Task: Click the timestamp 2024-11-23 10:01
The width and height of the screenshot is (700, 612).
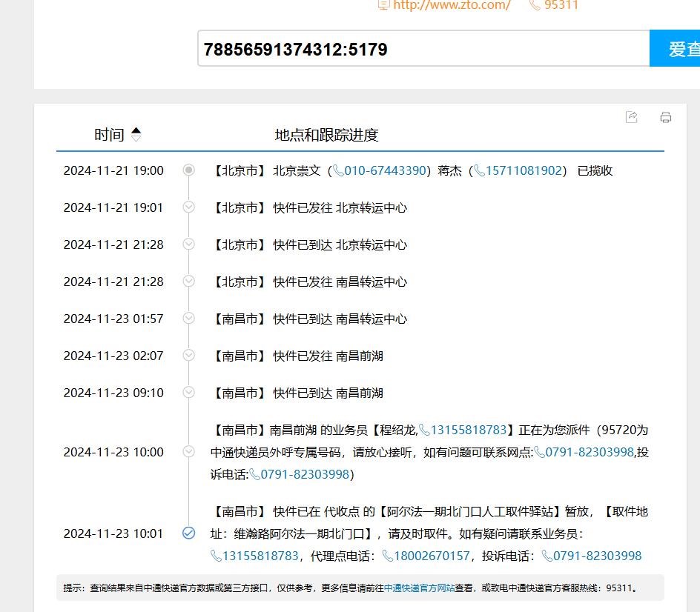Action: pyautogui.click(x=113, y=533)
